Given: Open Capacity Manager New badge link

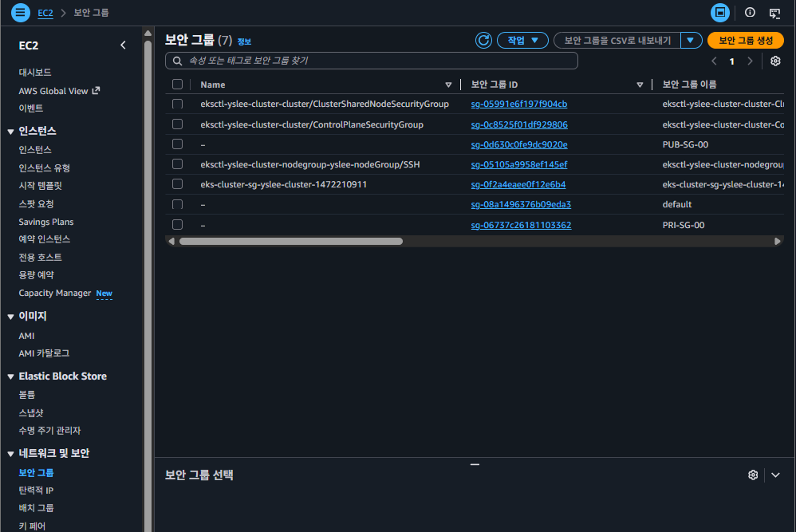Looking at the screenshot, I should pos(104,294).
